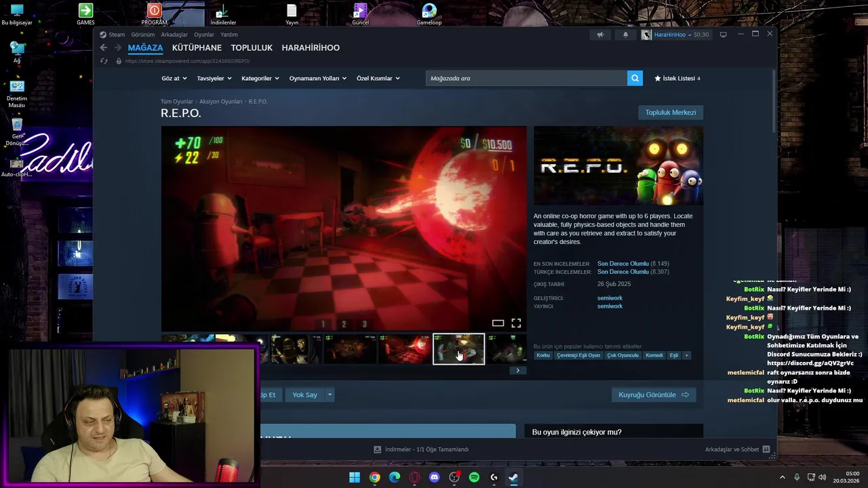This screenshot has width=868, height=488.
Task: Click Discord link in chat overlay
Action: click(810, 363)
